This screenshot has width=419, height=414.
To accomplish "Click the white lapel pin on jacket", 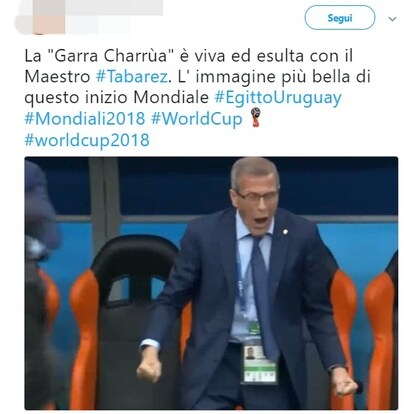I will [x=285, y=231].
